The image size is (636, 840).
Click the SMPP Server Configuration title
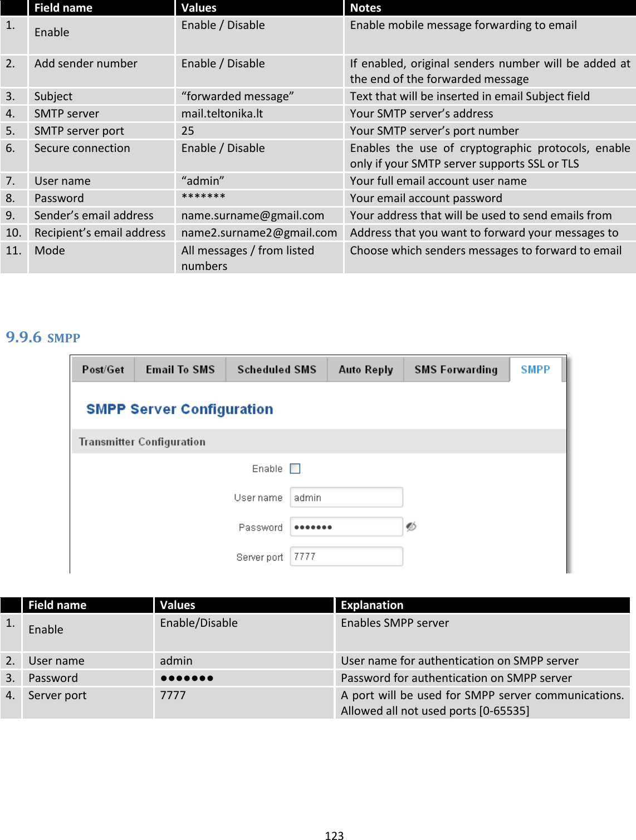[x=179, y=409]
